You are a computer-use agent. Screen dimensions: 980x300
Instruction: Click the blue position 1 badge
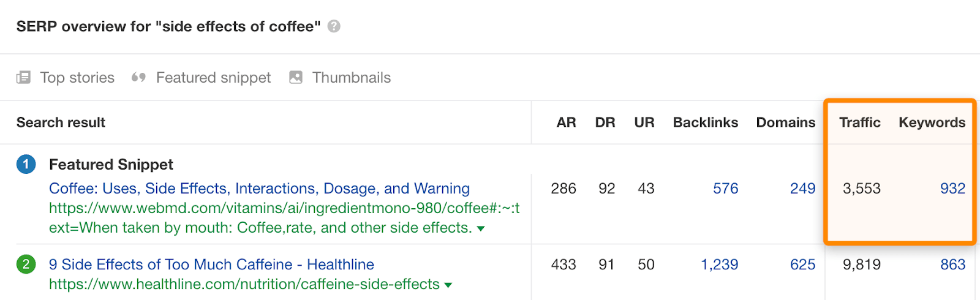(x=26, y=164)
